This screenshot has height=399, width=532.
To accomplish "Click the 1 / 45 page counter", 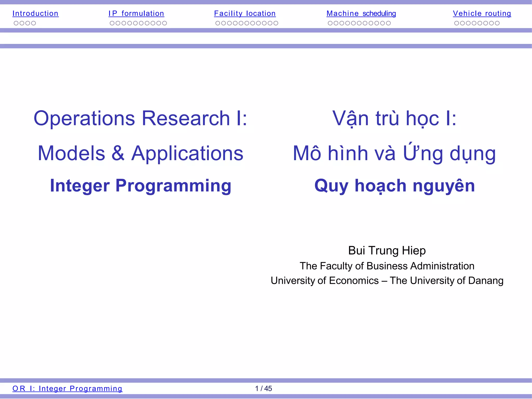I will [263, 389].
